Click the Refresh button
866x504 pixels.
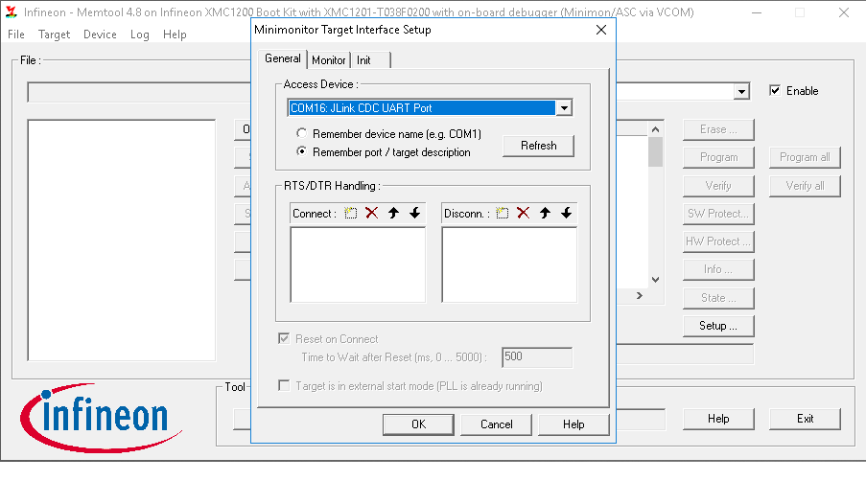coord(538,146)
